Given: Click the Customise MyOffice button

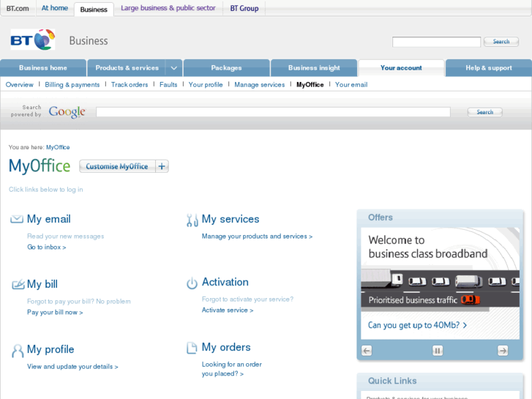Looking at the screenshot, I should (117, 166).
